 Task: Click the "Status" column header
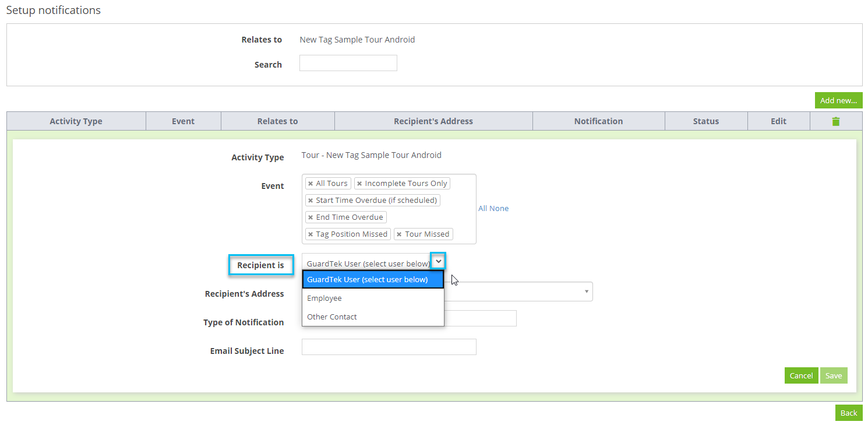click(706, 121)
